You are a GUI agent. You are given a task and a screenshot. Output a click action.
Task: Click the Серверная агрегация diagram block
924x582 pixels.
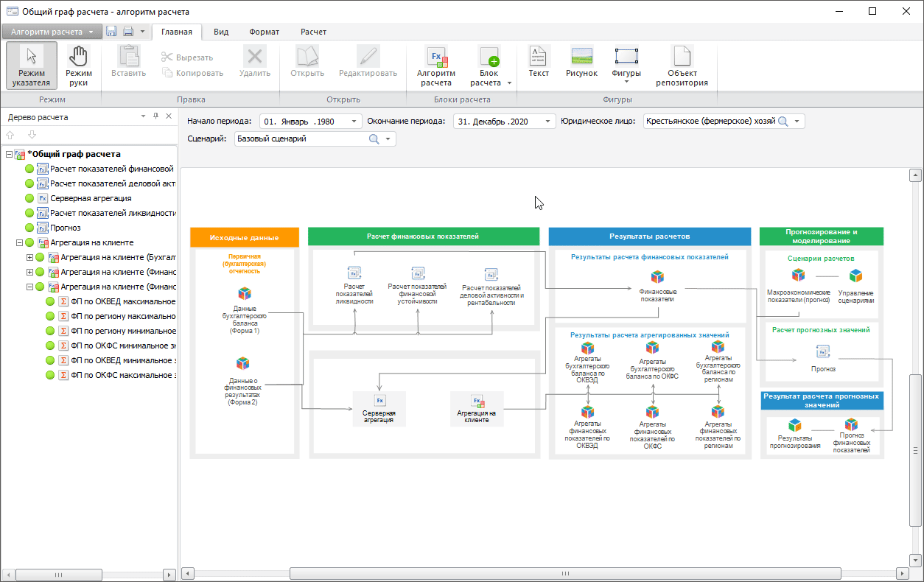pos(379,408)
